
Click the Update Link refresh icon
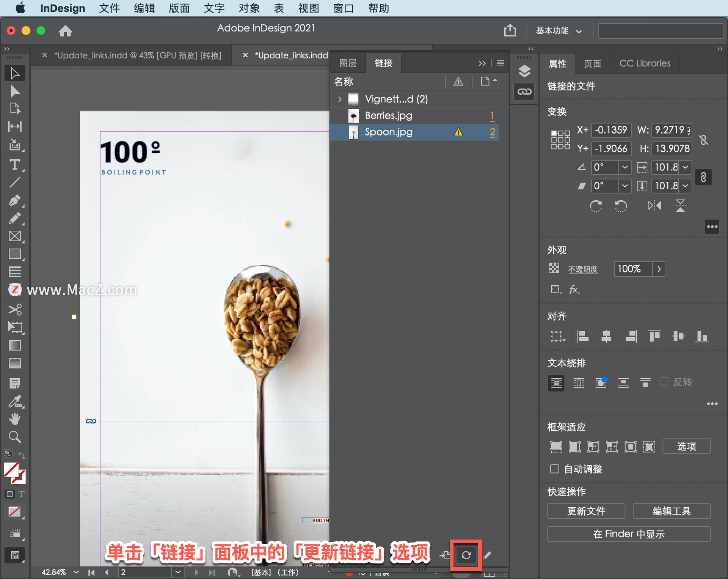466,555
